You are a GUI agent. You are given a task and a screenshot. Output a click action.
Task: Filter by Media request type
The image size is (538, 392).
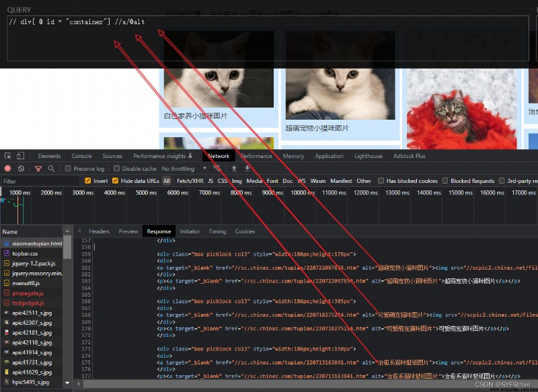(254, 181)
